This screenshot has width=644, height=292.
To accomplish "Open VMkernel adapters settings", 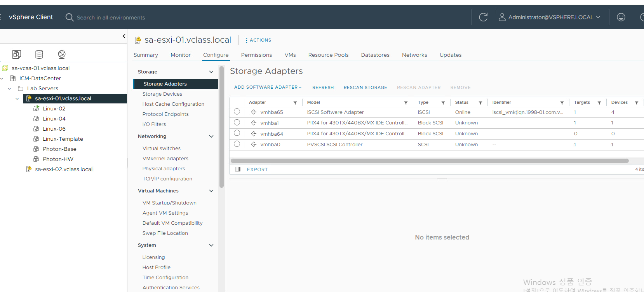I will (x=165, y=159).
